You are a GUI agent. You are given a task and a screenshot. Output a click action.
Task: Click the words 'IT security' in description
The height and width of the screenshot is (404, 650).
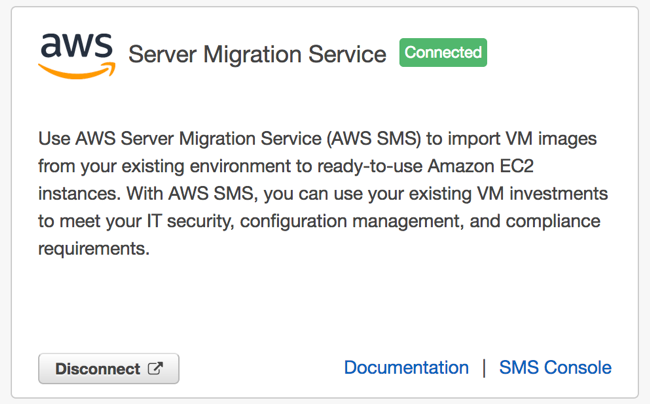click(189, 221)
